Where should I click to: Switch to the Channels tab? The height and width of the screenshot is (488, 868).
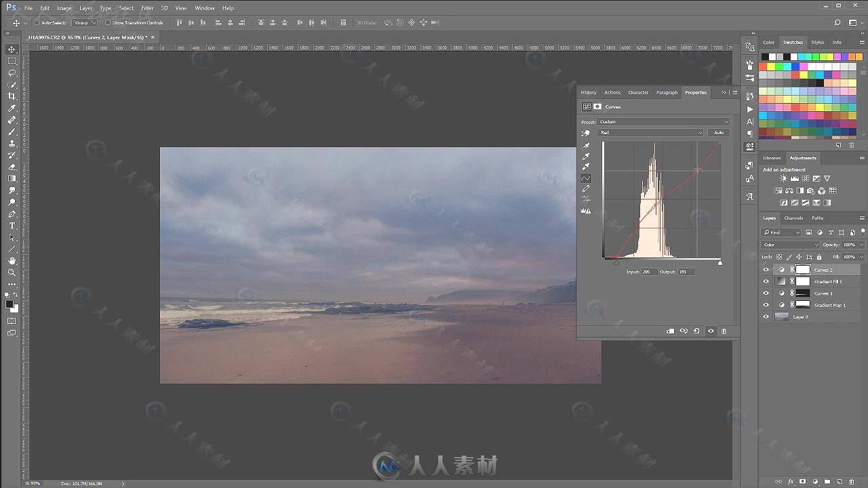click(x=793, y=218)
